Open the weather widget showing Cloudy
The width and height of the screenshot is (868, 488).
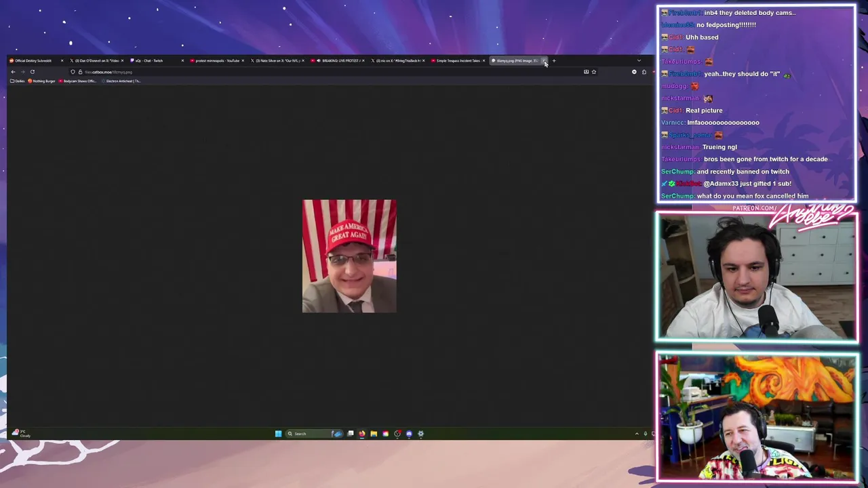[x=21, y=433]
